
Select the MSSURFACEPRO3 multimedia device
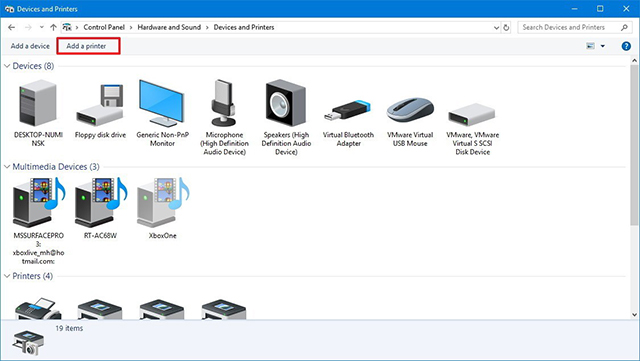(x=38, y=202)
